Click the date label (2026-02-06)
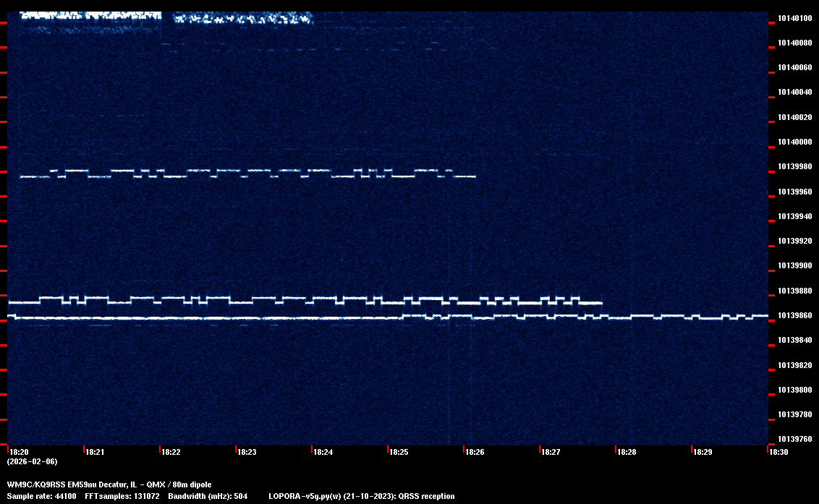 [32, 461]
